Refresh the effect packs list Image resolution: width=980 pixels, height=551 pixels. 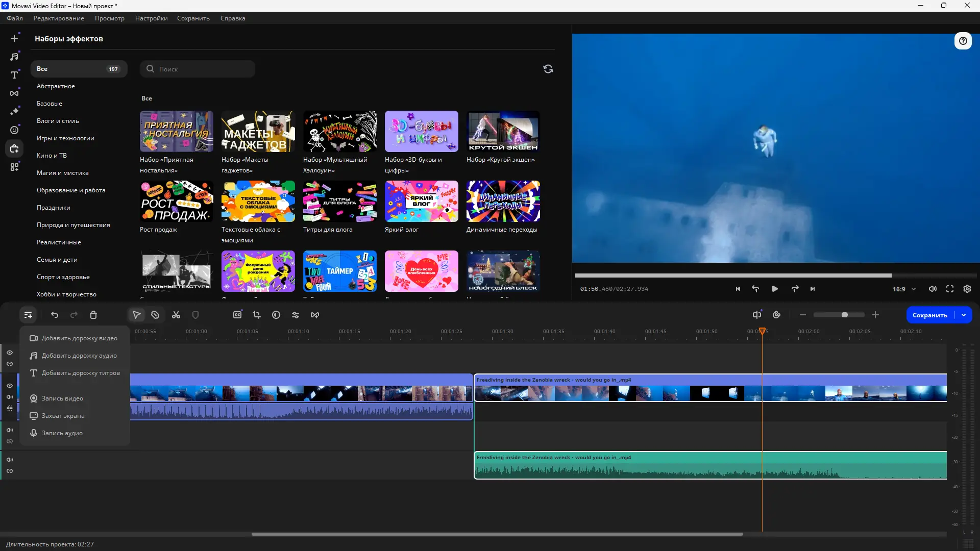pos(548,69)
